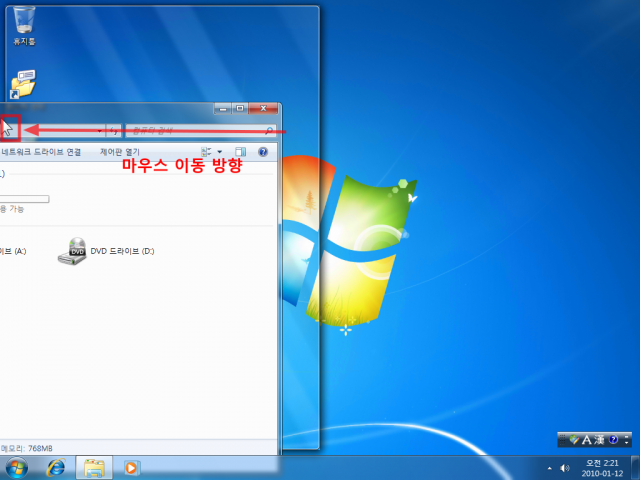
Task: Open Explorer help with the question mark icon
Action: tap(263, 152)
